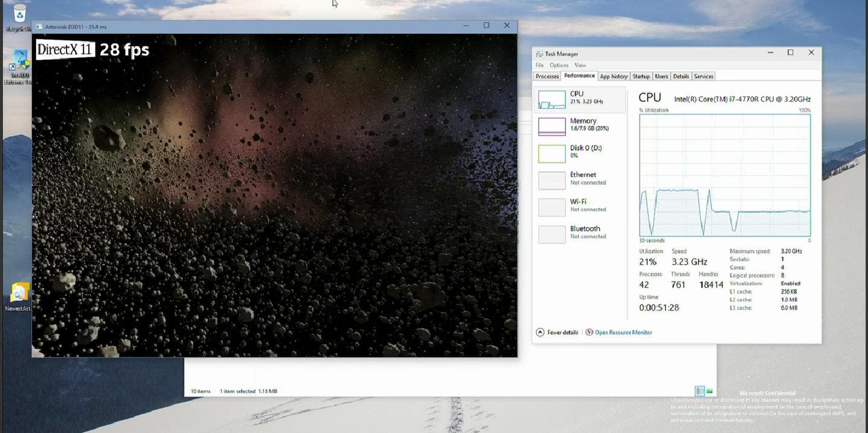Click the Threads count 761
The width and height of the screenshot is (868, 433).
[678, 284]
